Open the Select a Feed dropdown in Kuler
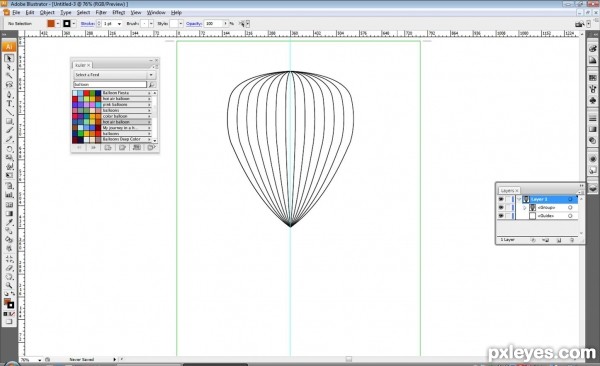This screenshot has width=600, height=366. [x=114, y=75]
